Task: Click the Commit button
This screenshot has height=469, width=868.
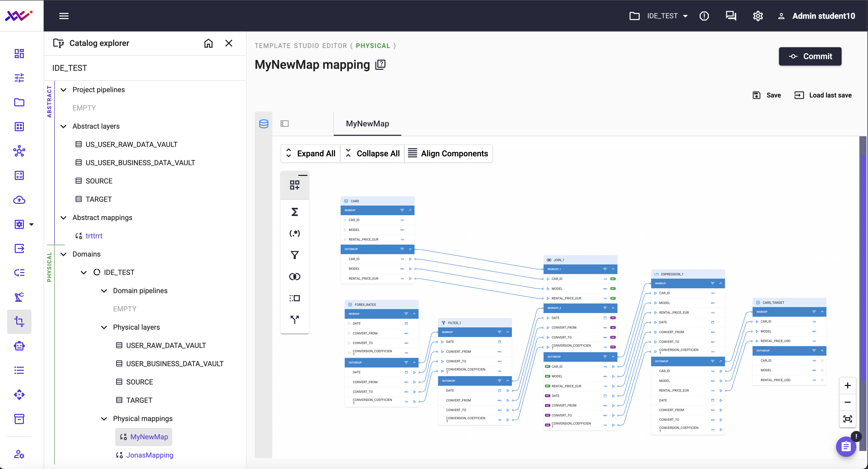Action: click(810, 56)
